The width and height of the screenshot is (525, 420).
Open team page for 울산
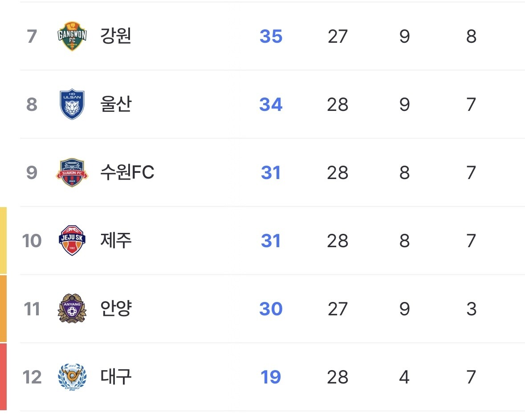pos(116,104)
